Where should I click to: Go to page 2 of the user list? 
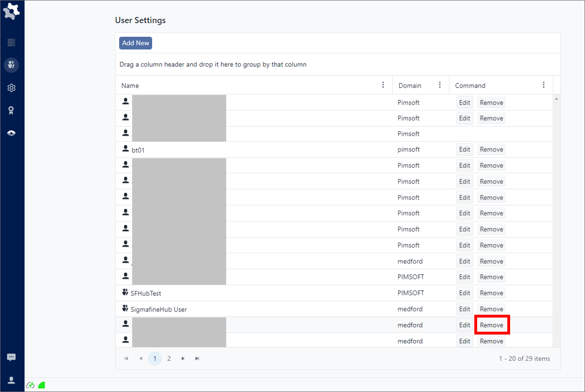click(x=169, y=359)
